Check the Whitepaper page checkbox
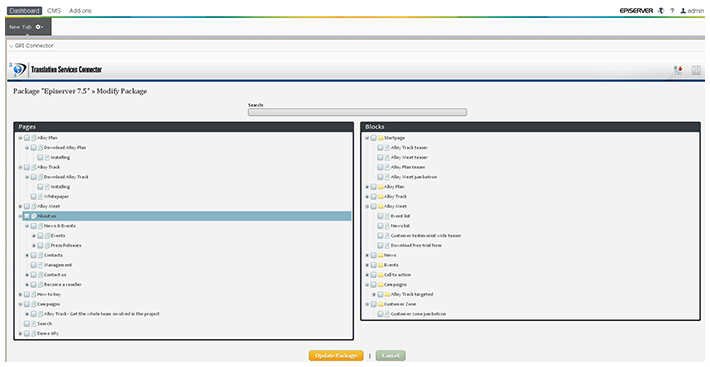 (x=34, y=197)
